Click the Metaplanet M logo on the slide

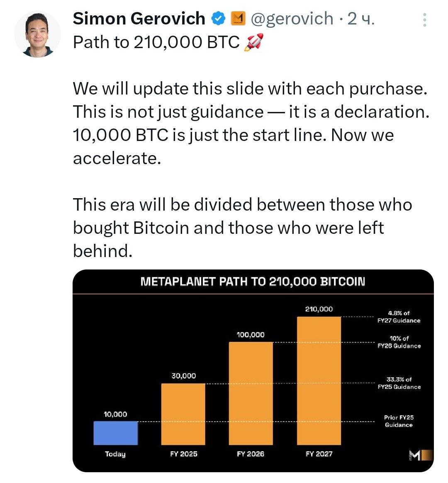(x=420, y=455)
